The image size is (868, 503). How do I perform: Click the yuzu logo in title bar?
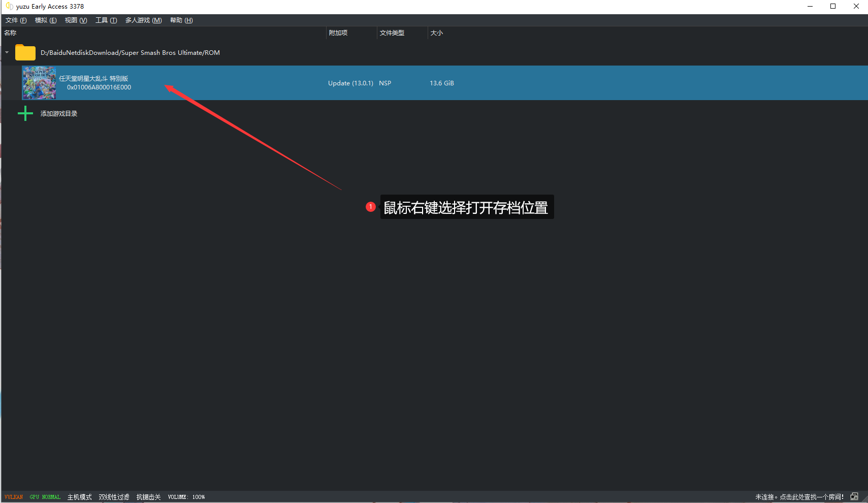click(9, 7)
